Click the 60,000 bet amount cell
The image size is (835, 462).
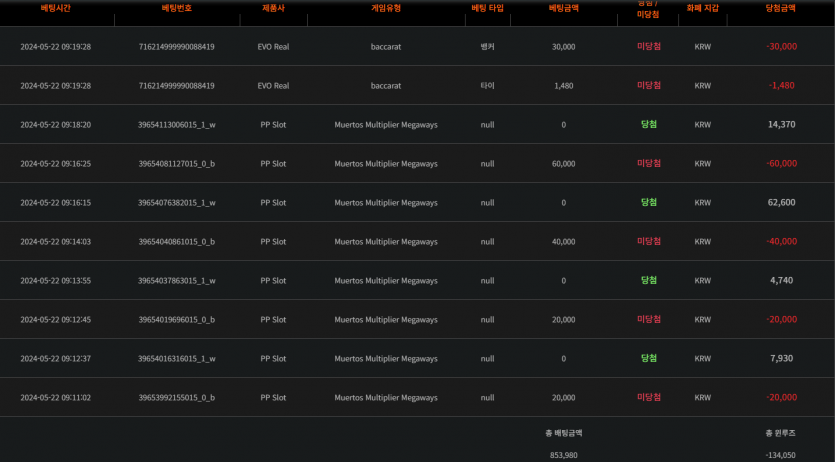563,163
